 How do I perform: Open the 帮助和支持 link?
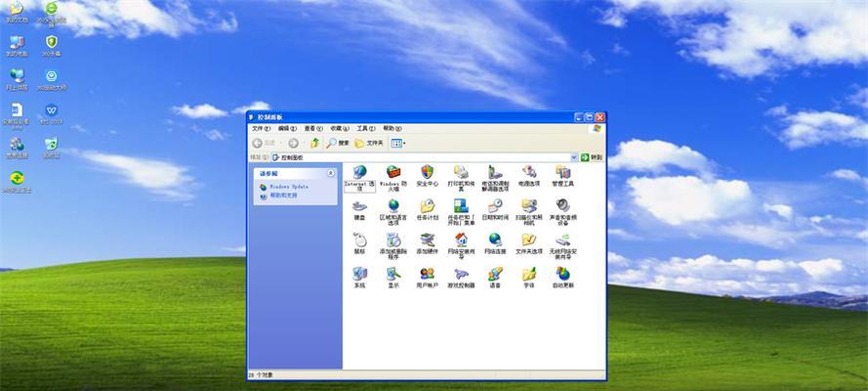tap(283, 195)
